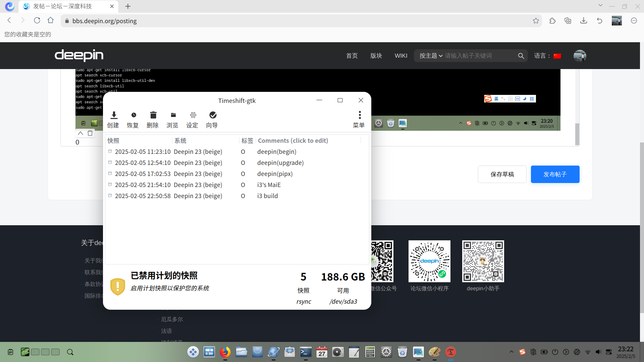
Task: Click the search magnifier in forum header
Action: pos(521,56)
